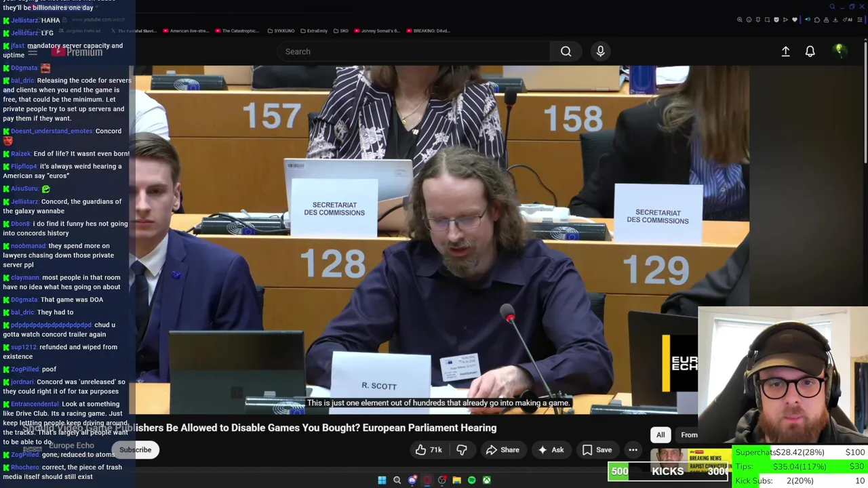This screenshot has height=488, width=868.
Task: Open the more actions three-dot menu
Action: [x=633, y=450]
